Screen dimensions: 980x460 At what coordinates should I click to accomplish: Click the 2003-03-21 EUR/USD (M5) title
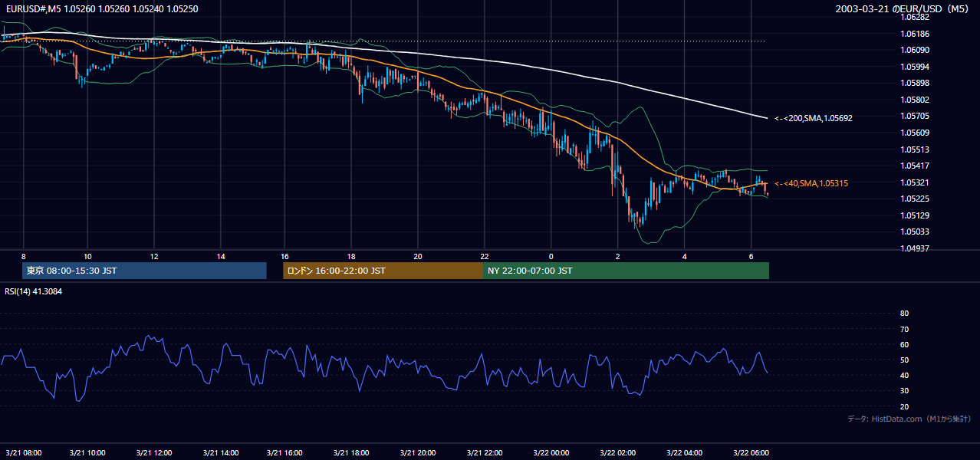point(903,8)
